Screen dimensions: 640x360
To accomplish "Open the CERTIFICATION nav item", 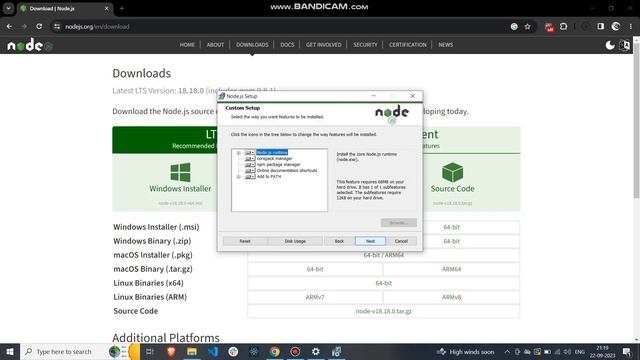I will (x=407, y=45).
